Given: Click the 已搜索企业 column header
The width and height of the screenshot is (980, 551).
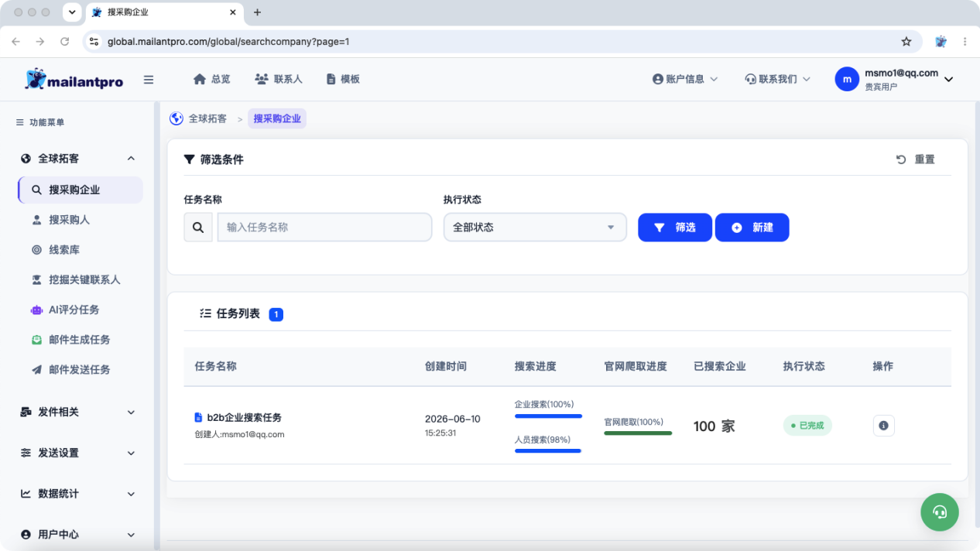Looking at the screenshot, I should coord(720,366).
